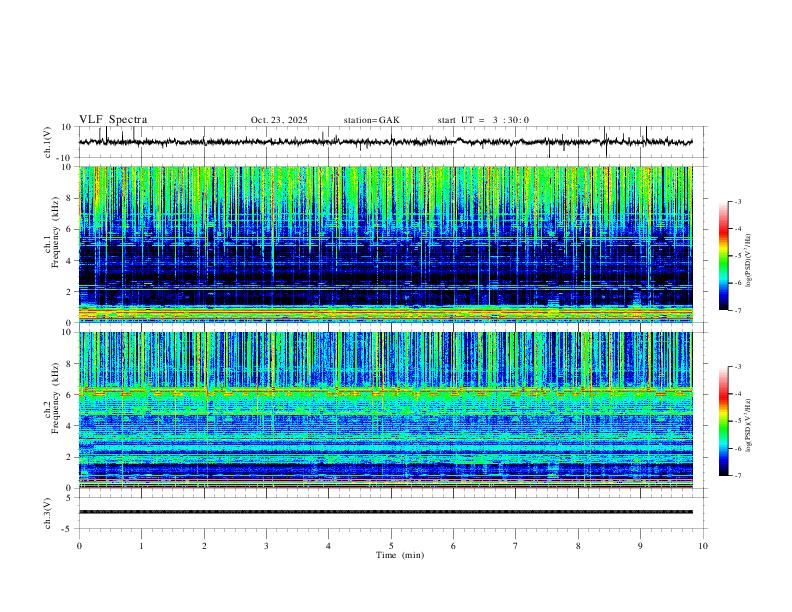This screenshot has width=792, height=612.
Task: Click the ch.1 voltage waveform trace
Action: (385, 142)
